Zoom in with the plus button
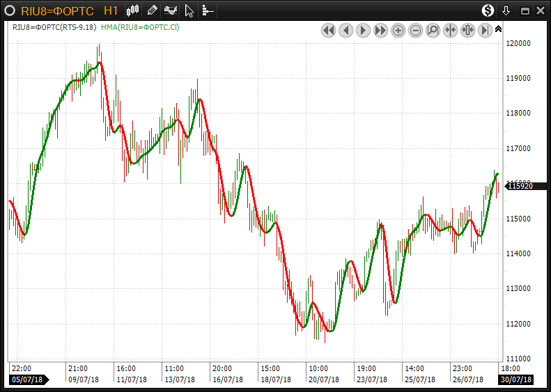This screenshot has width=551, height=392. click(398, 30)
